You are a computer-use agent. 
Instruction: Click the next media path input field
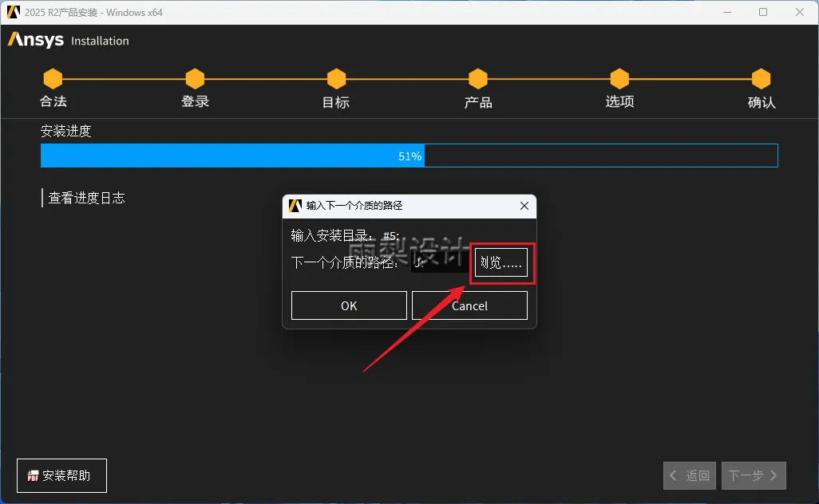click(441, 262)
